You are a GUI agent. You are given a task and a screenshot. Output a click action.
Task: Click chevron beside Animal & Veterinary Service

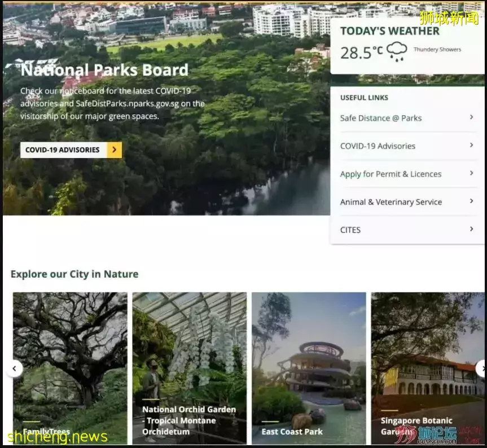471,201
